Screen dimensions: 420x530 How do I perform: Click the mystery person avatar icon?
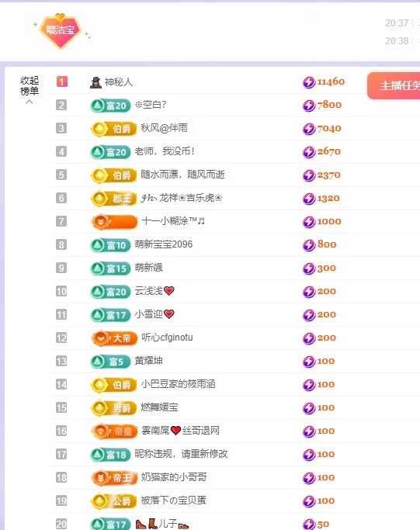click(x=95, y=82)
